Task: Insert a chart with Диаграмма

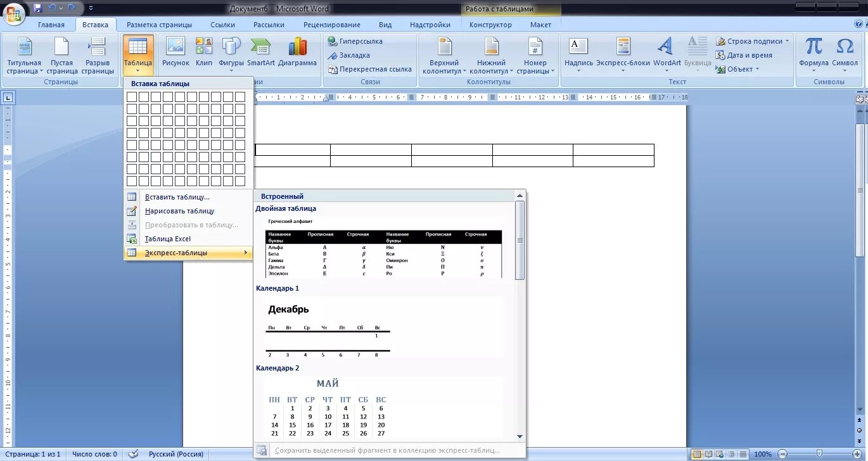Action: pyautogui.click(x=297, y=52)
